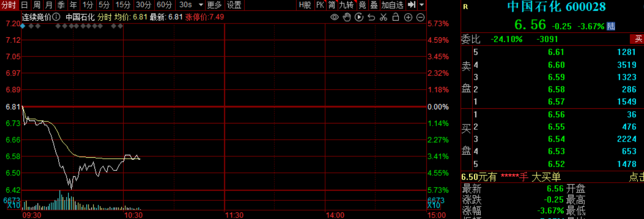Click bid volume 2224
Viewport: 644px width, 219px height.
[627, 139]
